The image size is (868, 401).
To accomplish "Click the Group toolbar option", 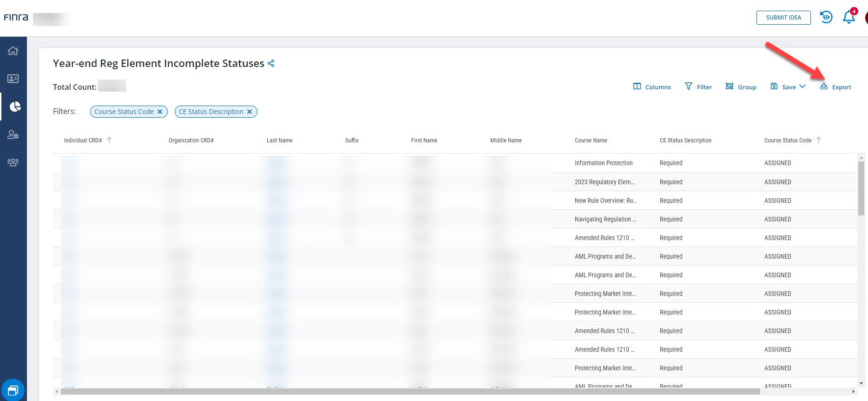I will pos(741,87).
